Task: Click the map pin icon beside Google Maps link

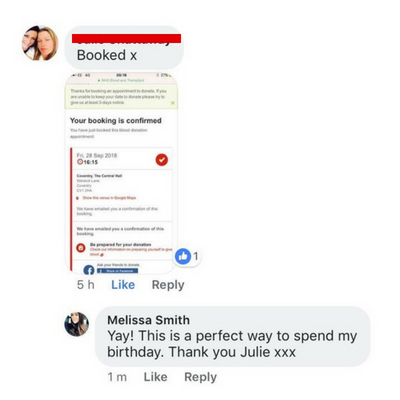Action: click(78, 198)
